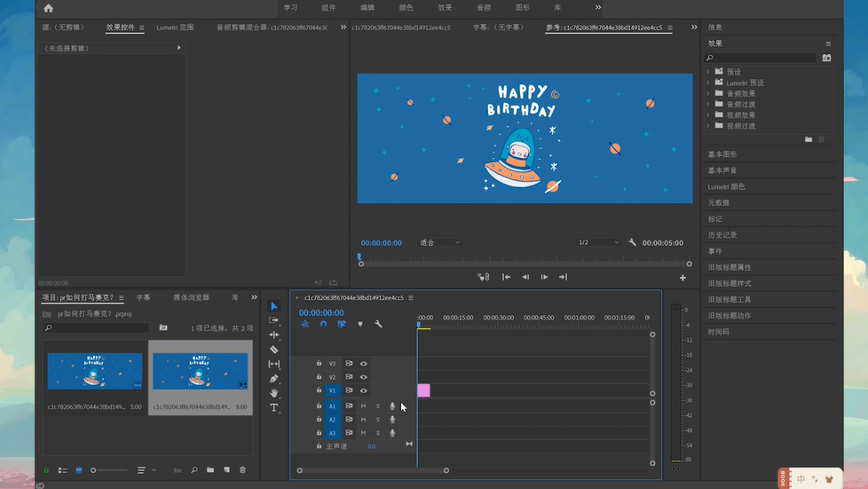Viewport: 868px width, 489px height.
Task: Expand the 视频效果 folder
Action: [708, 115]
